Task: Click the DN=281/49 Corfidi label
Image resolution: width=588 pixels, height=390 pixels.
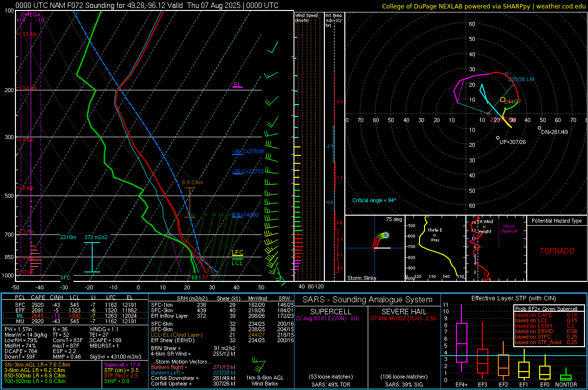Action: pos(554,132)
